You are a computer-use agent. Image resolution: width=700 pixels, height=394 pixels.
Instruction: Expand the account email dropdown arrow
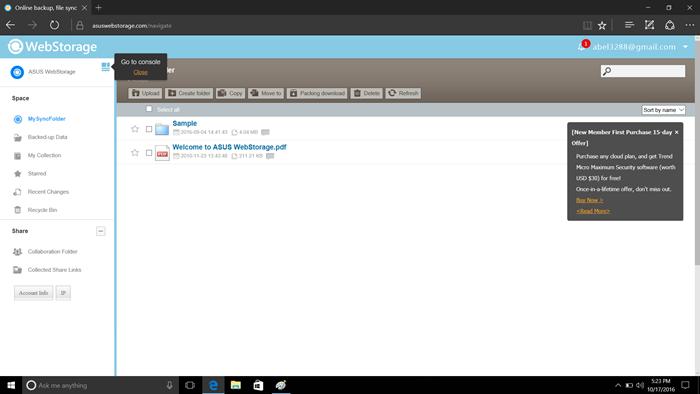[x=685, y=47]
